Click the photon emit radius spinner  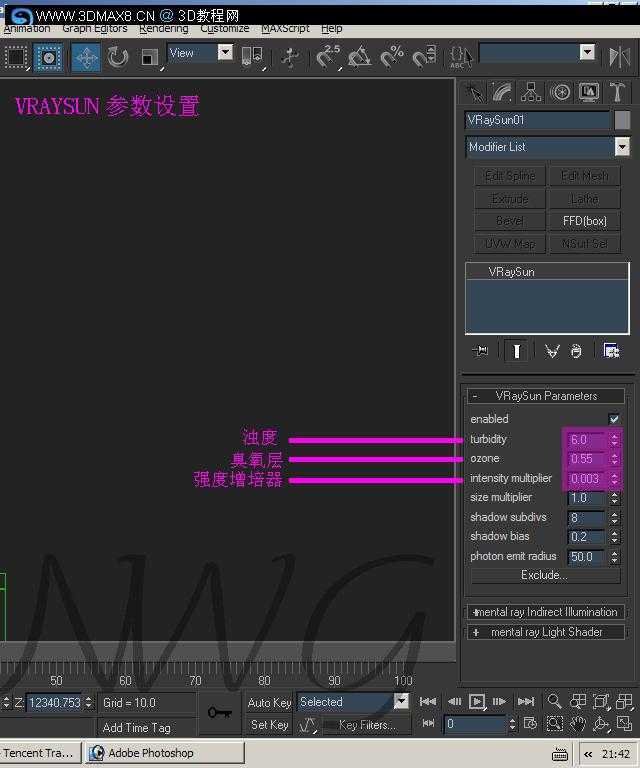pyautogui.click(x=614, y=557)
